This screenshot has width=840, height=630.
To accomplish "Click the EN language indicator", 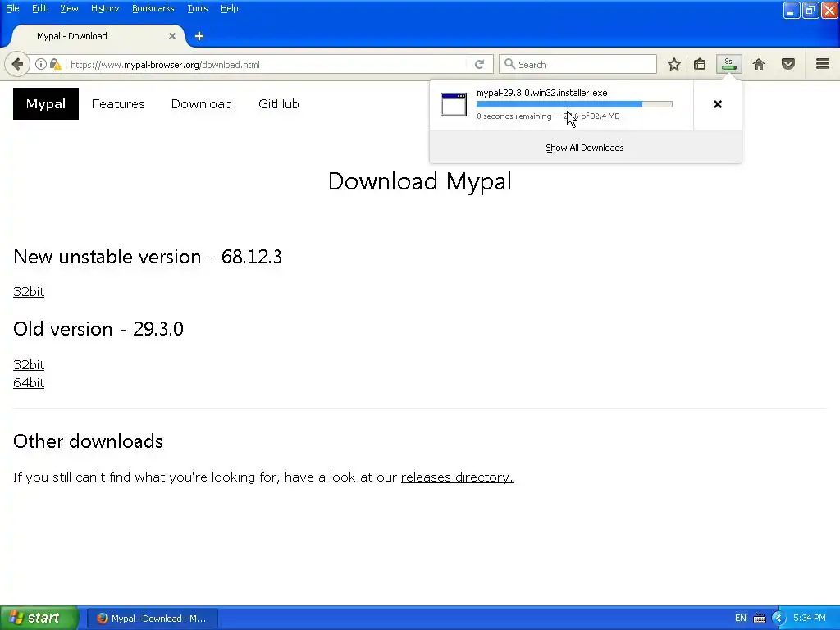I will click(x=741, y=619).
